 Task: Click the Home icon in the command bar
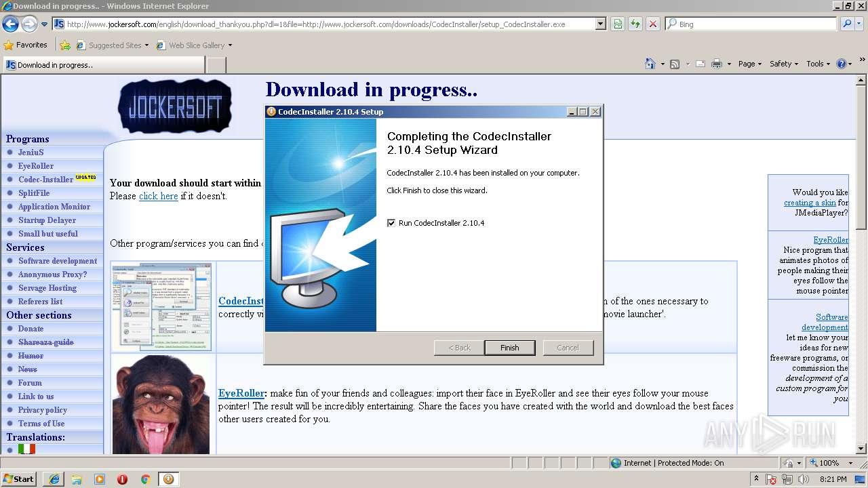point(650,64)
